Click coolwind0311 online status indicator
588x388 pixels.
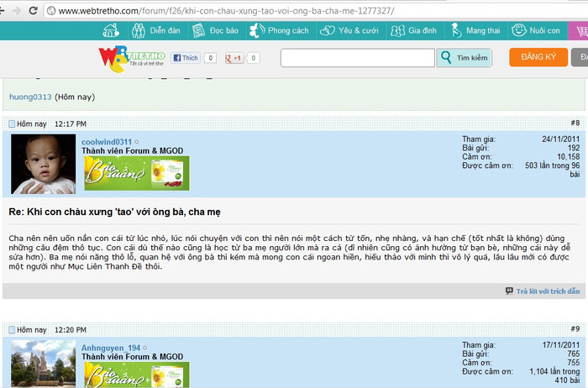tap(137, 142)
